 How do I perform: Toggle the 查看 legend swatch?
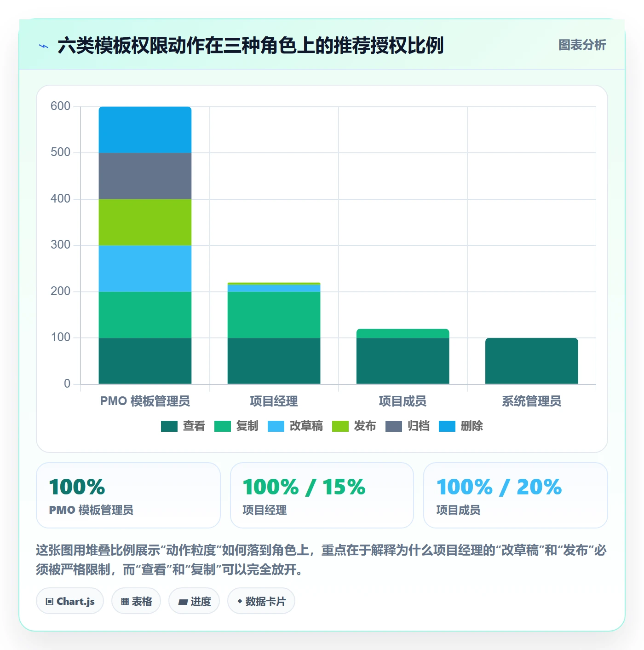(169, 426)
